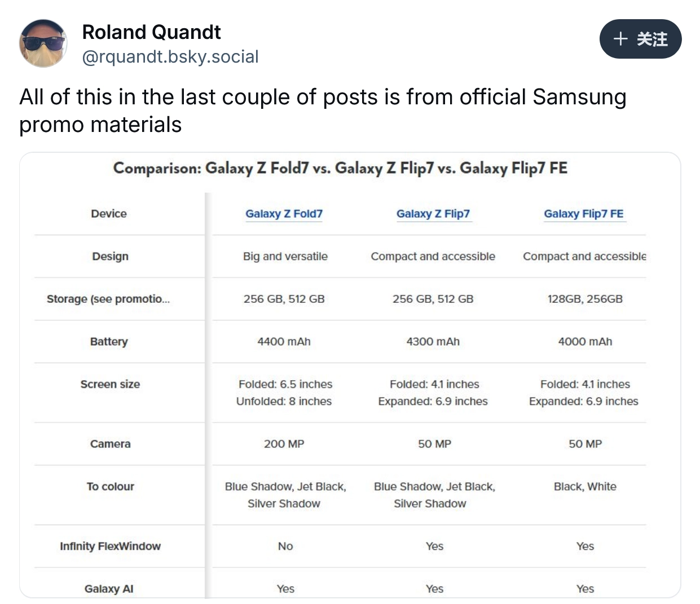Open the Galaxy Z Fold7 link
The height and width of the screenshot is (604, 700).
tap(284, 214)
